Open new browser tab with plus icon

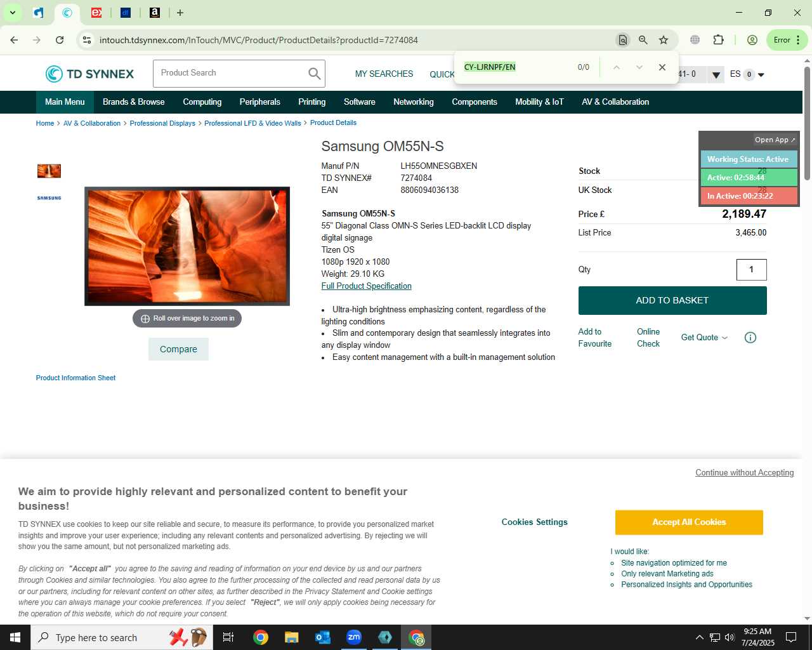180,13
